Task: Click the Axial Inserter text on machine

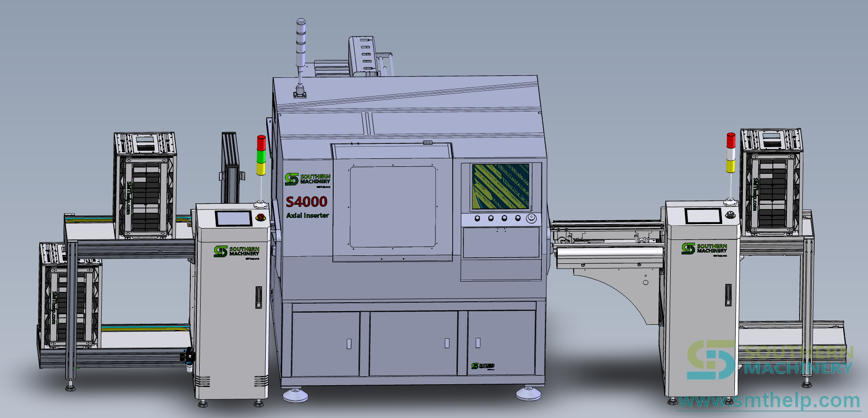Action: (307, 216)
